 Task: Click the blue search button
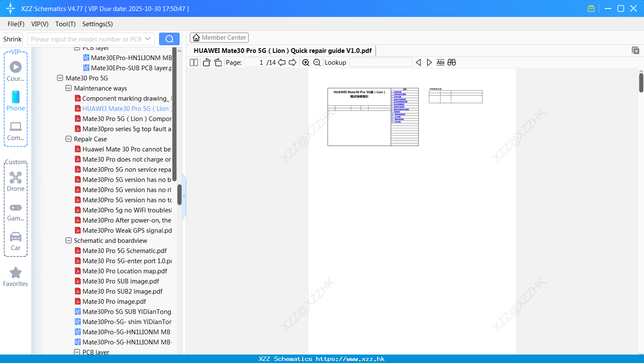click(169, 39)
